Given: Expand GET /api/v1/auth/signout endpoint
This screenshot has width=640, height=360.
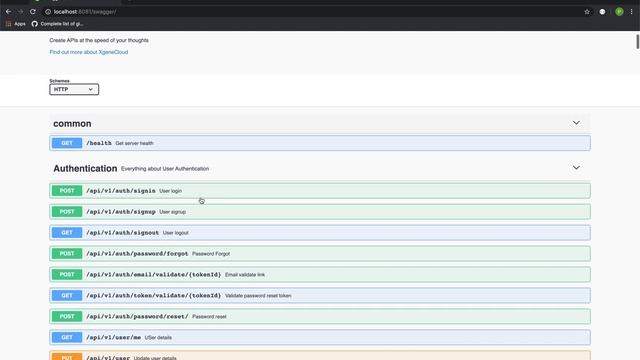Looking at the screenshot, I should tap(320, 233).
